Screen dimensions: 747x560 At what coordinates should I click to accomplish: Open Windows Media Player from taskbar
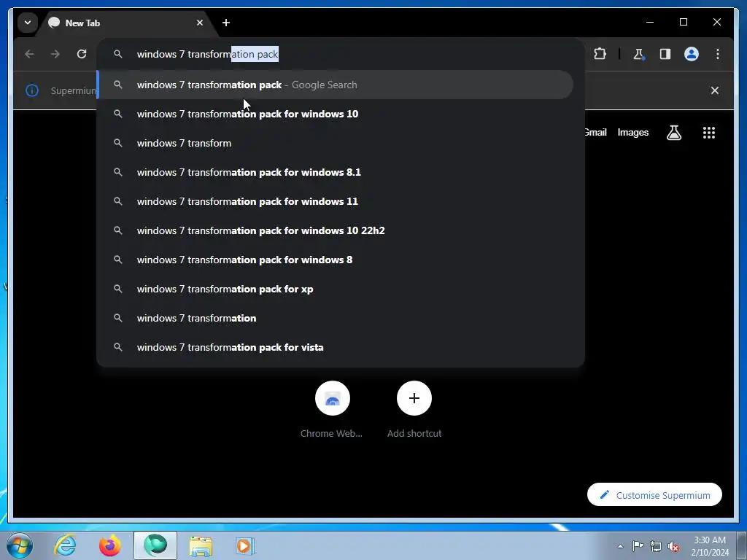[x=245, y=545]
